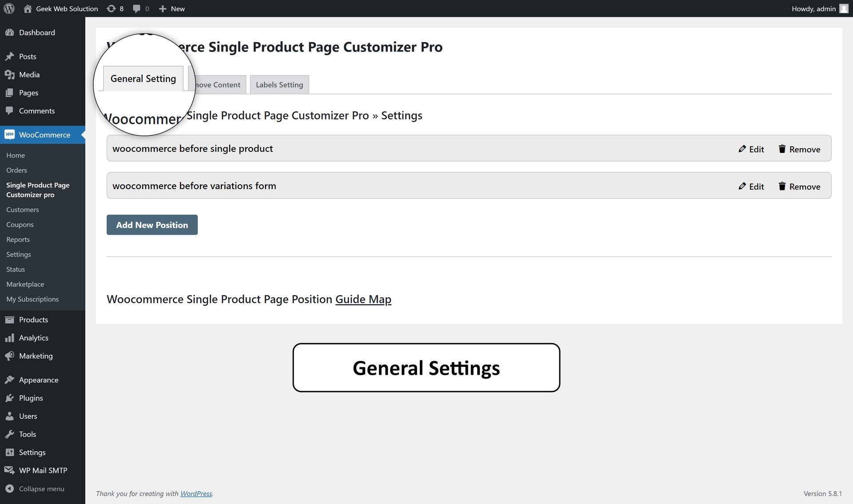Open the New content menu
The height and width of the screenshot is (504, 853).
click(x=172, y=8)
